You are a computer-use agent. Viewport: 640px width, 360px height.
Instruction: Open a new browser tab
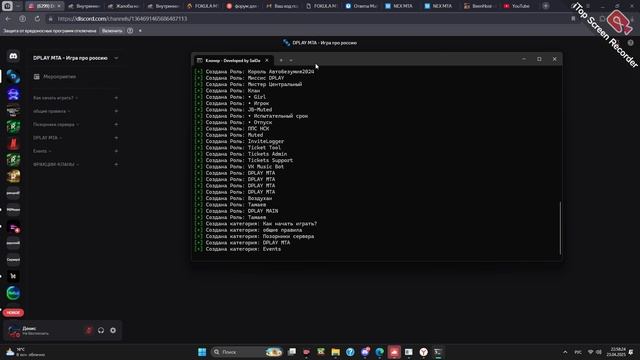pos(546,6)
